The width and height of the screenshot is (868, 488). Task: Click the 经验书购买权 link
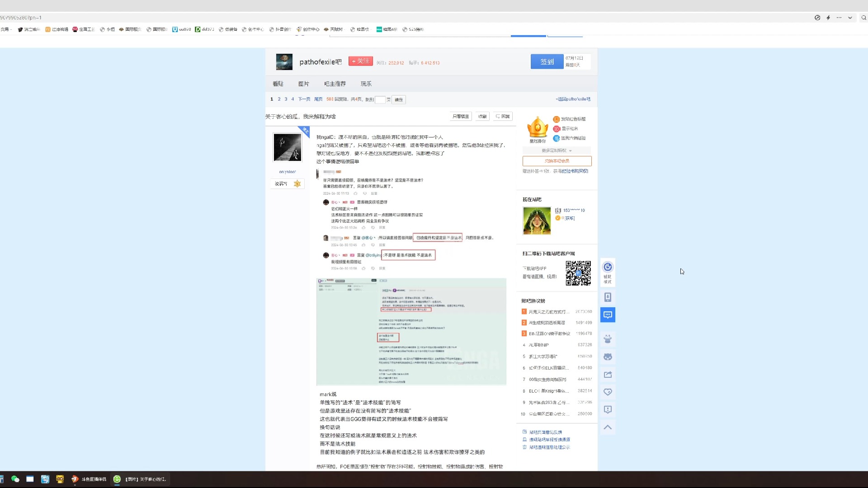[x=575, y=171]
